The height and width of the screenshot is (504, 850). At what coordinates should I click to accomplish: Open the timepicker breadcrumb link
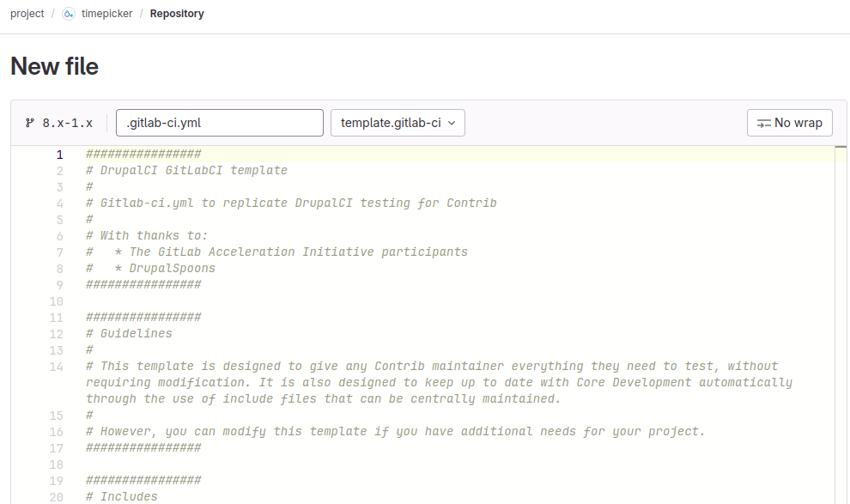coord(106,14)
